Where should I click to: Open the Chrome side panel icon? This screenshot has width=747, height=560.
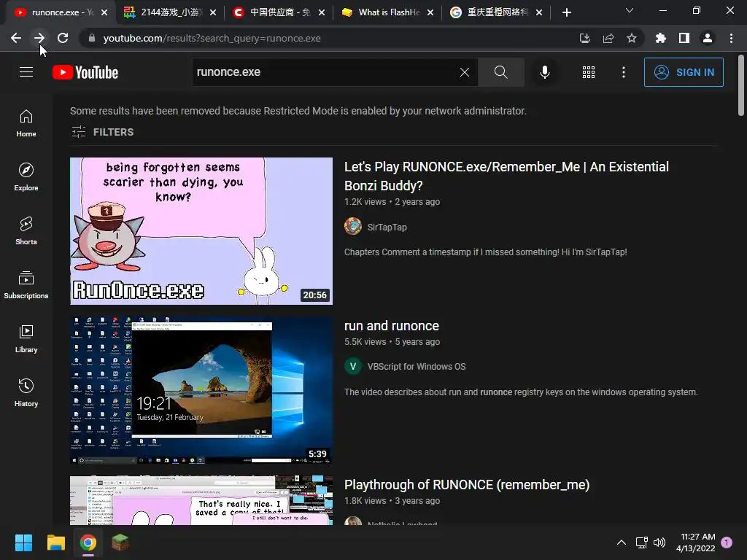pyautogui.click(x=684, y=38)
